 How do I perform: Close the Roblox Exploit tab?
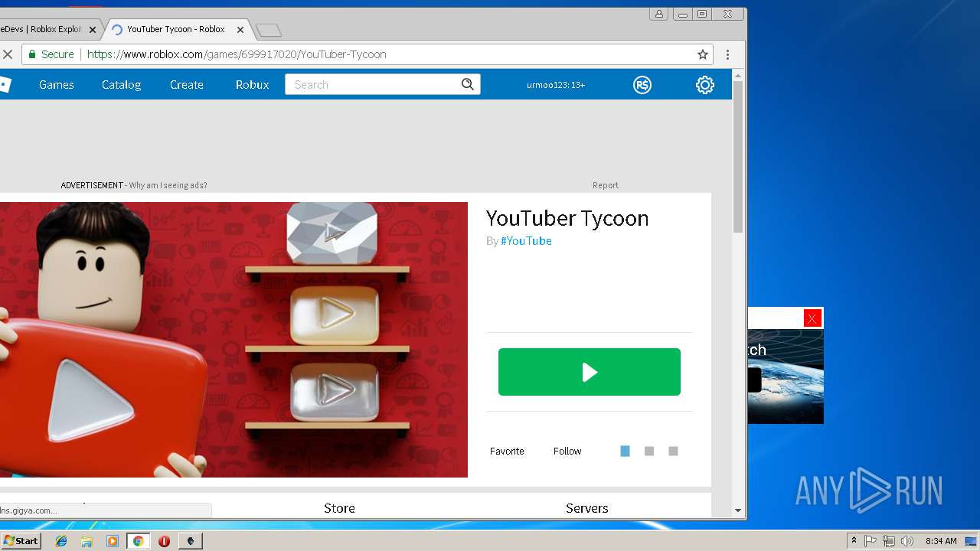coord(93,30)
